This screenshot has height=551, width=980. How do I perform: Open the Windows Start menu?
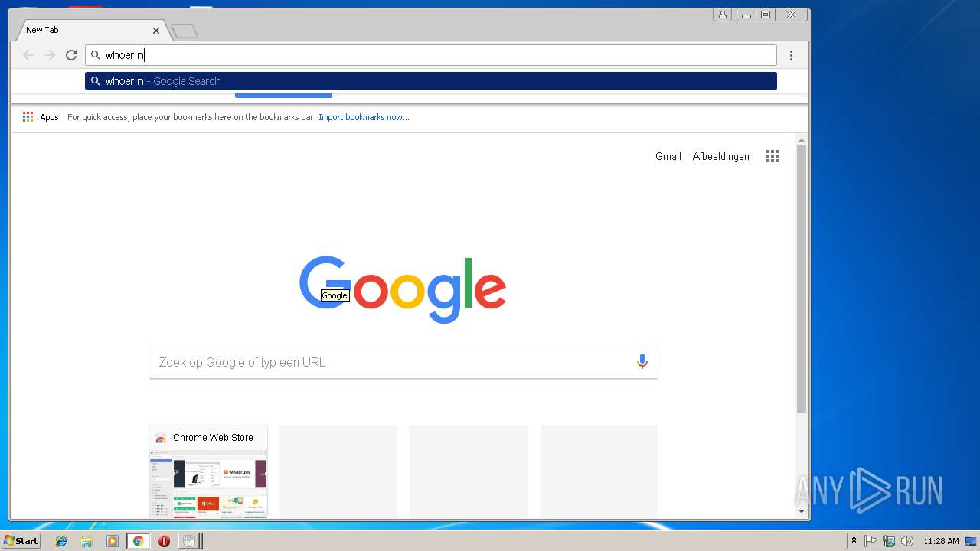[21, 541]
